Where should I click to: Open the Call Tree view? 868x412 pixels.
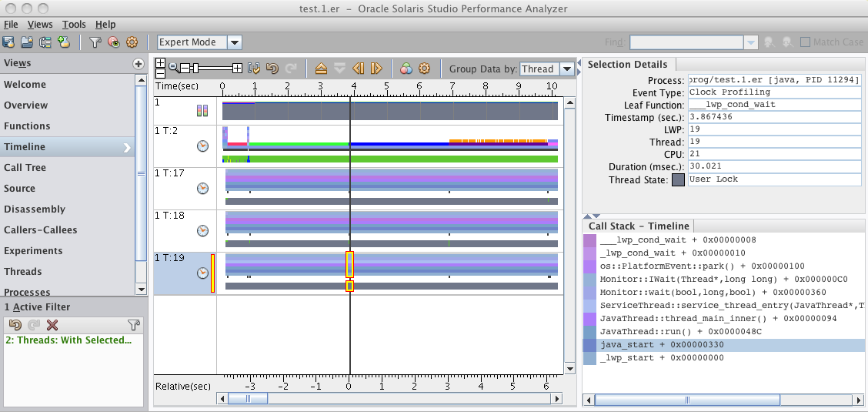point(25,168)
